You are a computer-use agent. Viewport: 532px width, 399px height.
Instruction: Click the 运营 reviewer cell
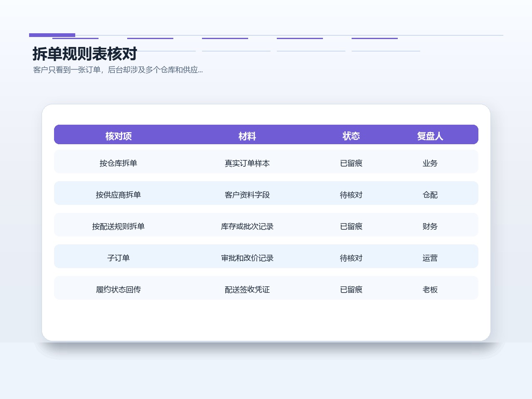pos(430,258)
